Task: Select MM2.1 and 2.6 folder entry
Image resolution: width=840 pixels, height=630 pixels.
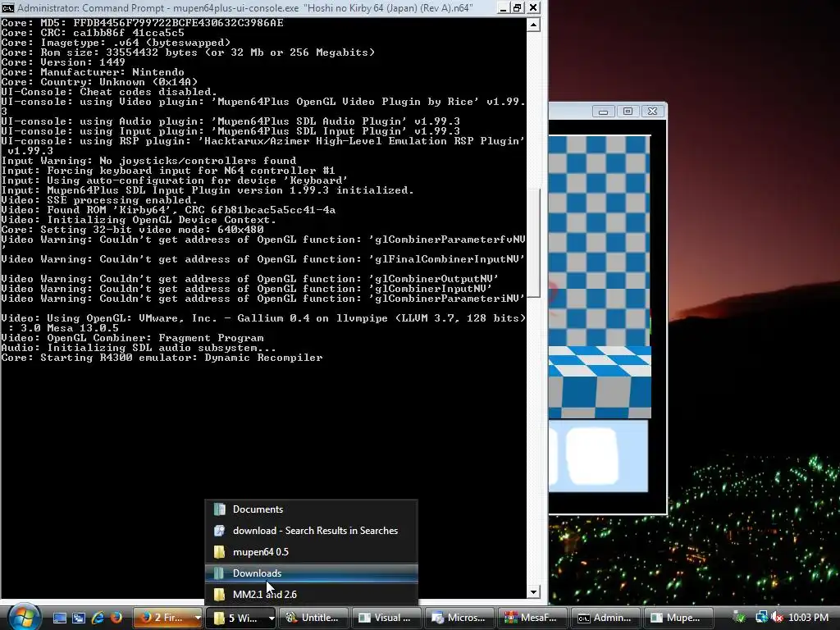Action: [x=311, y=594]
